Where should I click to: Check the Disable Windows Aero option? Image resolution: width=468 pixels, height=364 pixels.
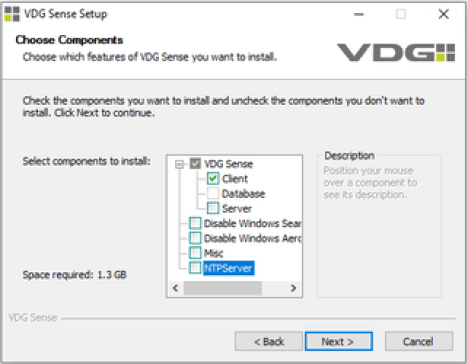tap(195, 238)
